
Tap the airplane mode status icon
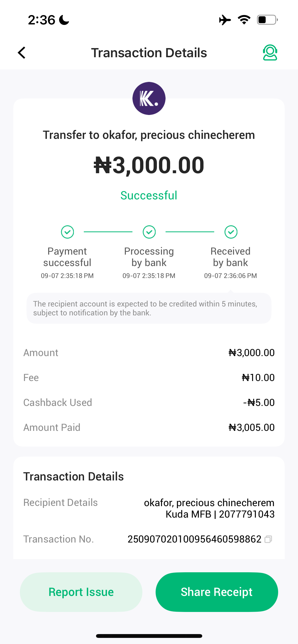(x=225, y=20)
